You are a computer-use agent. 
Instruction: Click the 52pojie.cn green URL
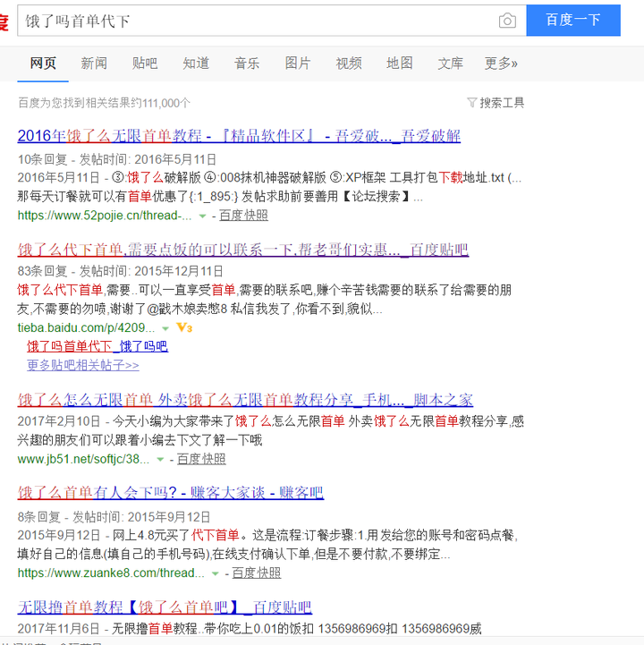[x=105, y=216]
